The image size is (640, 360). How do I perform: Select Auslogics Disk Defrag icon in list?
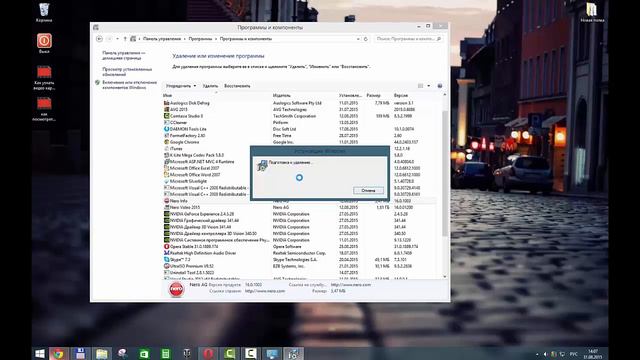167,103
